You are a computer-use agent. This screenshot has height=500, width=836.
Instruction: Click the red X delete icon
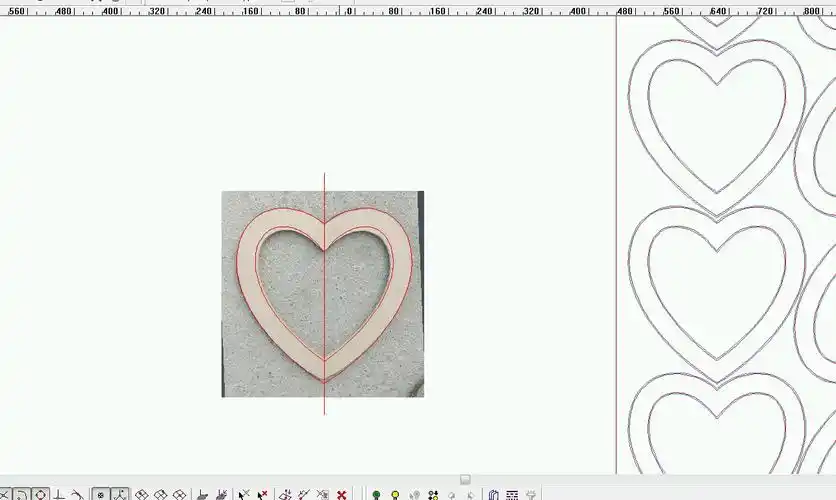pos(342,494)
